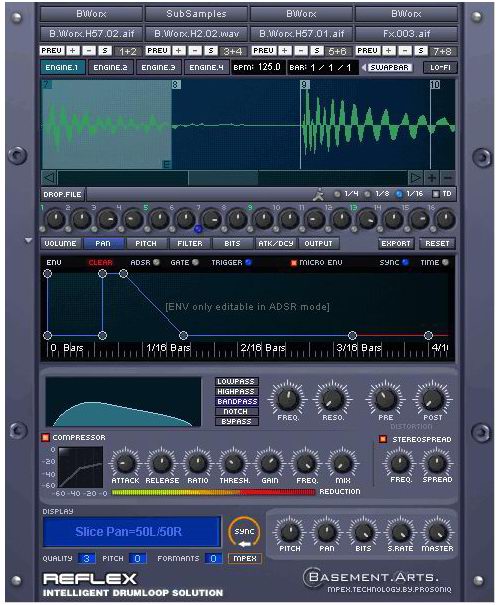Enable ADSR envelope mode
500x605 pixels.
(156, 262)
